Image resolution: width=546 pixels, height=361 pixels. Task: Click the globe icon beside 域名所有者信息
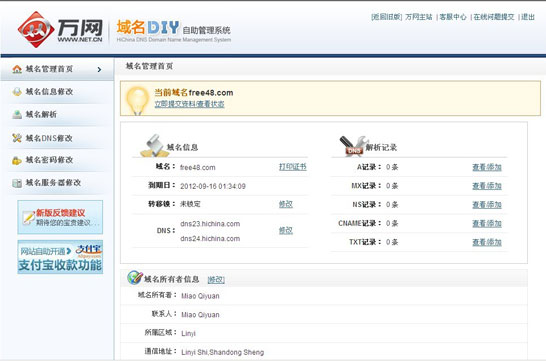135,277
